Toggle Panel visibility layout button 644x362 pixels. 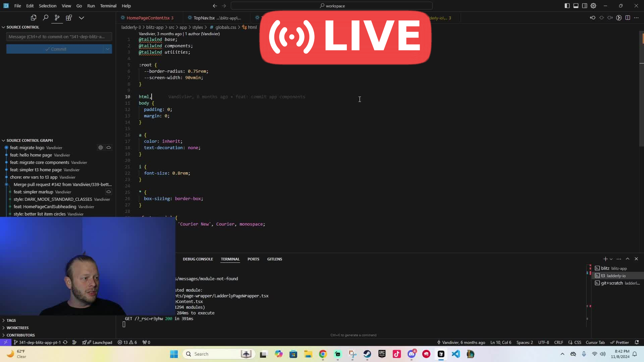576,6
